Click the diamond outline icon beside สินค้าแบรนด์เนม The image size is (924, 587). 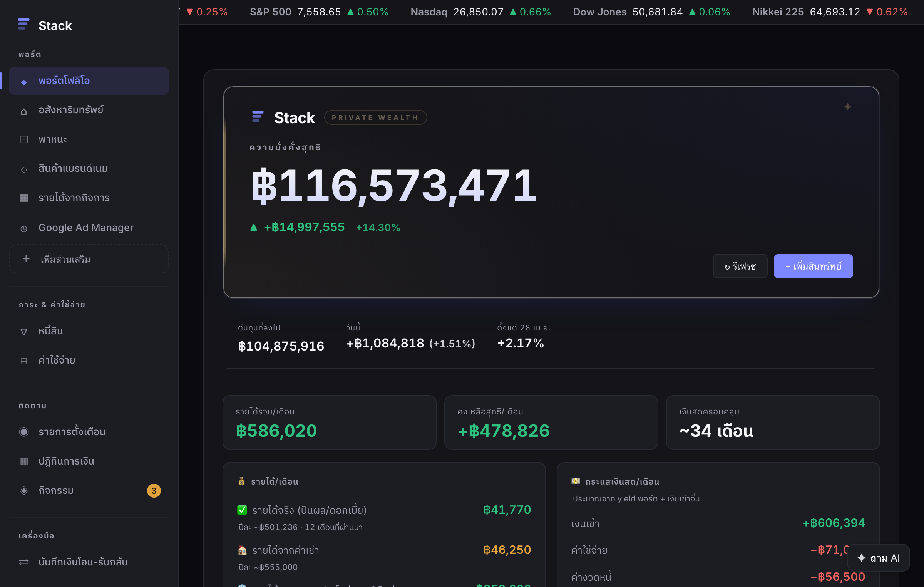(x=24, y=170)
